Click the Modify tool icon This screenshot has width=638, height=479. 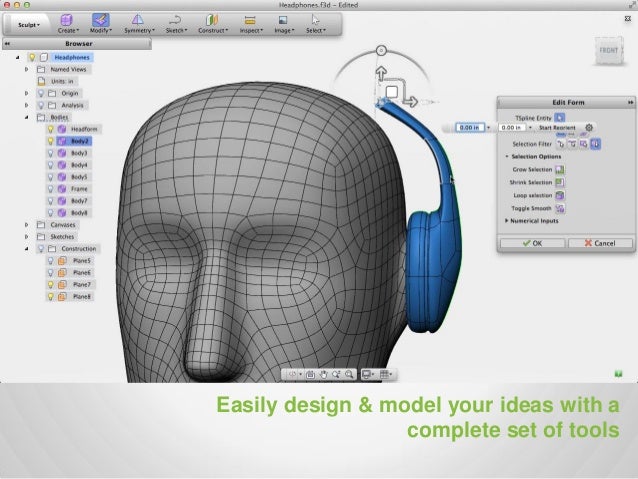[101, 22]
